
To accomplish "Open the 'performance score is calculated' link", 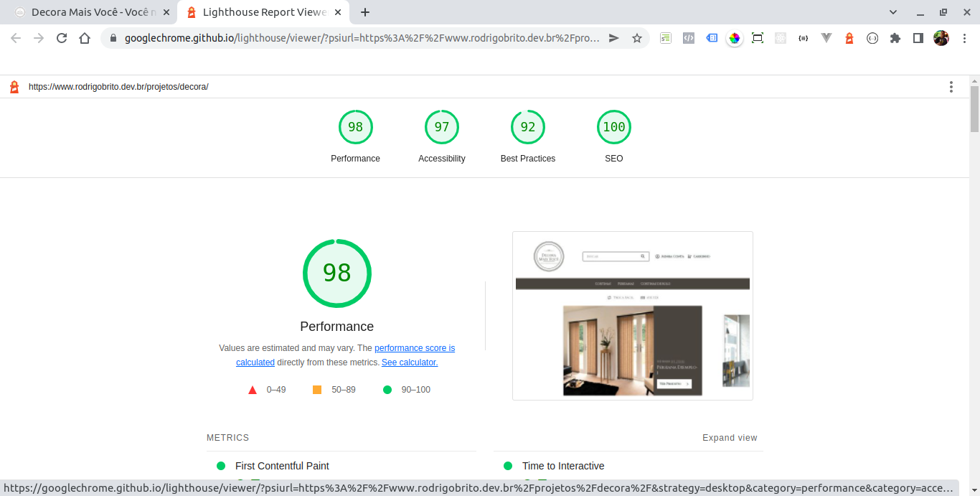I will 414,348.
